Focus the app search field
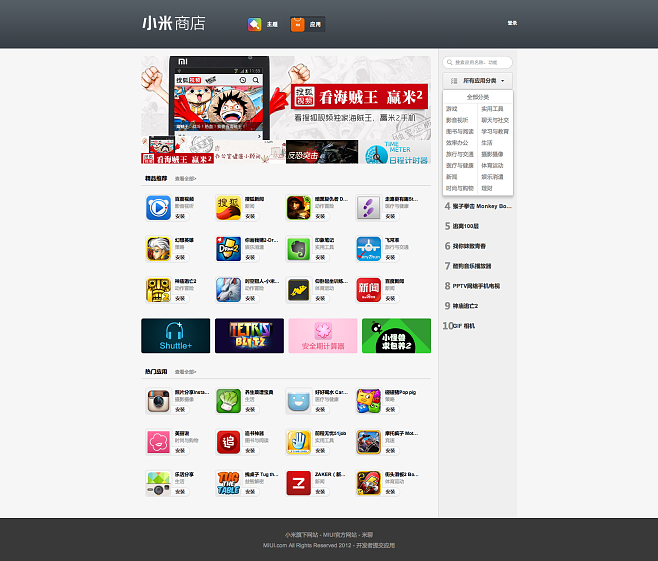658x561 pixels. click(478, 63)
